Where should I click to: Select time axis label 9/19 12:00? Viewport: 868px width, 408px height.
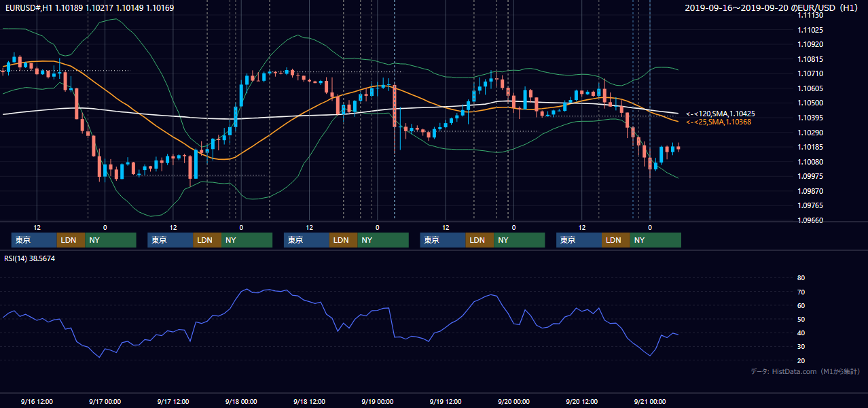446,401
